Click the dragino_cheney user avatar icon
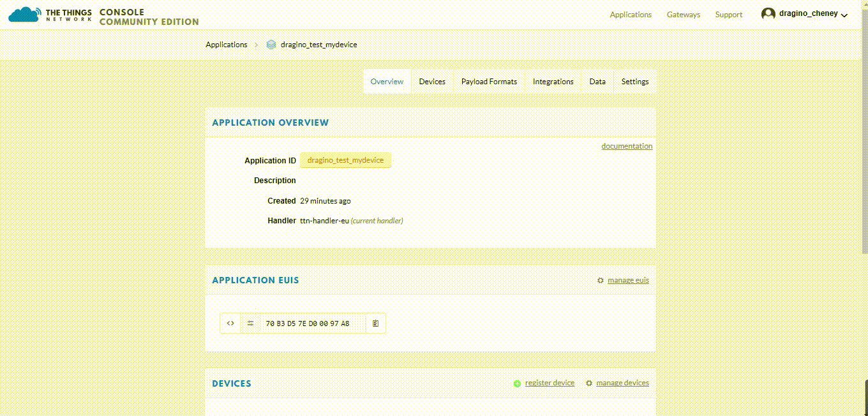868x416 pixels. 768,14
